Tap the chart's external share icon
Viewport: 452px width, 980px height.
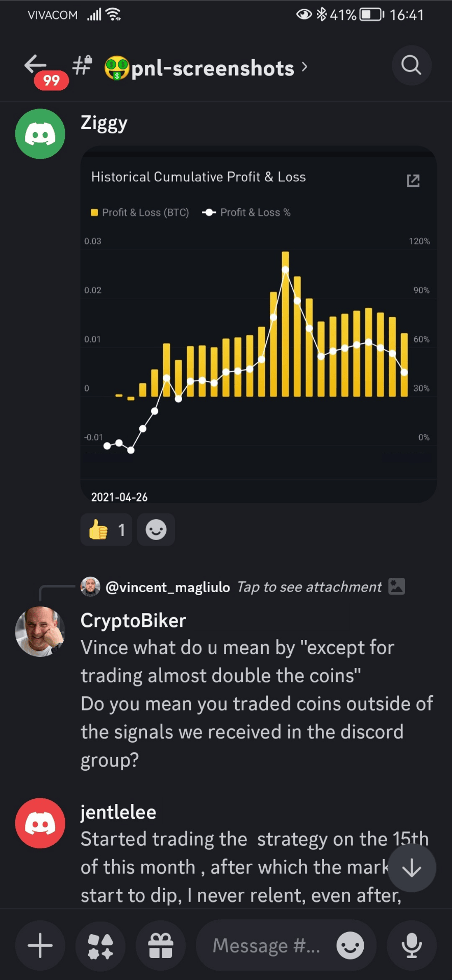[413, 180]
